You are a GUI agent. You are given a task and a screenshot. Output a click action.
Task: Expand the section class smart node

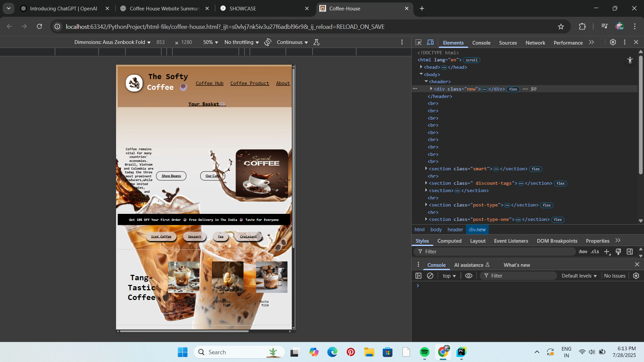point(426,169)
